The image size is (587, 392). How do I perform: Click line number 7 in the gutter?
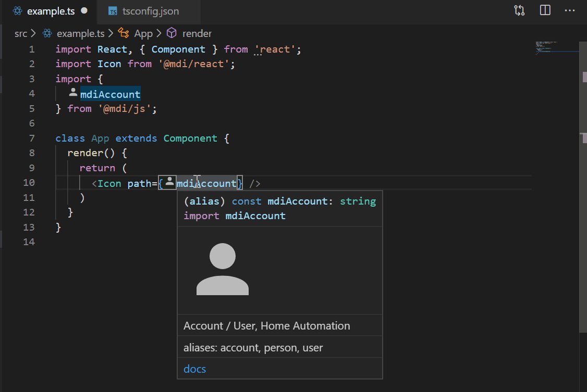(32, 138)
